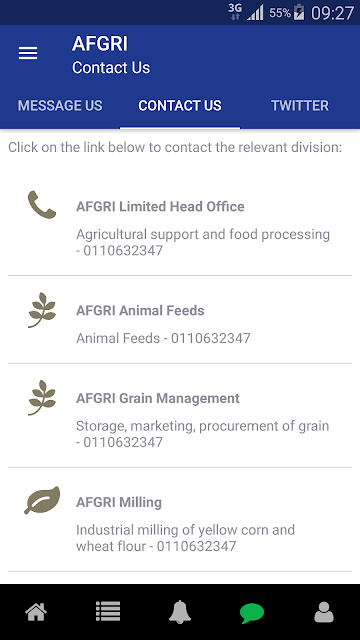Open AFGRI Animal Feeds contact entry
Viewport: 360px width, 640px height.
coord(180,320)
